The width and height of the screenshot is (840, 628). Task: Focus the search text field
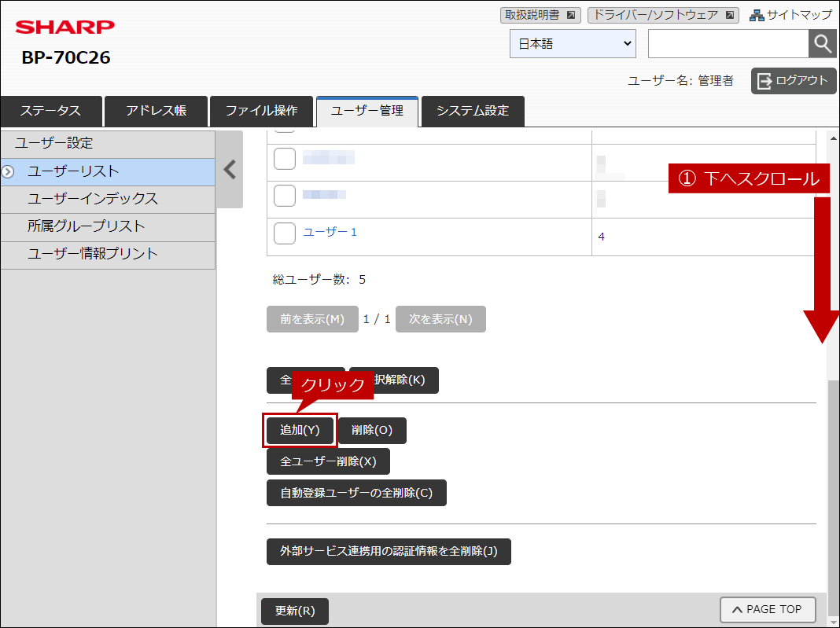[x=728, y=43]
